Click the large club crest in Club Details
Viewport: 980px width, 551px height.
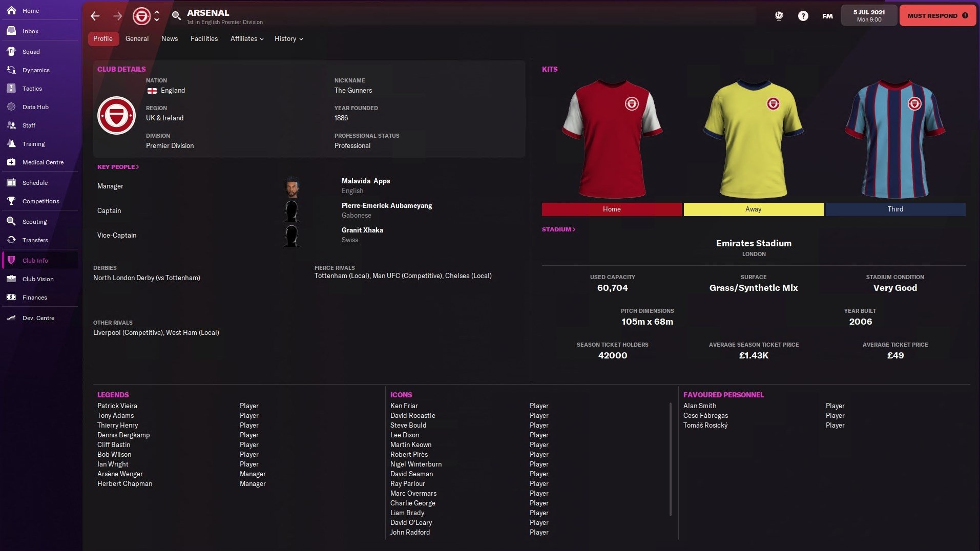(117, 116)
